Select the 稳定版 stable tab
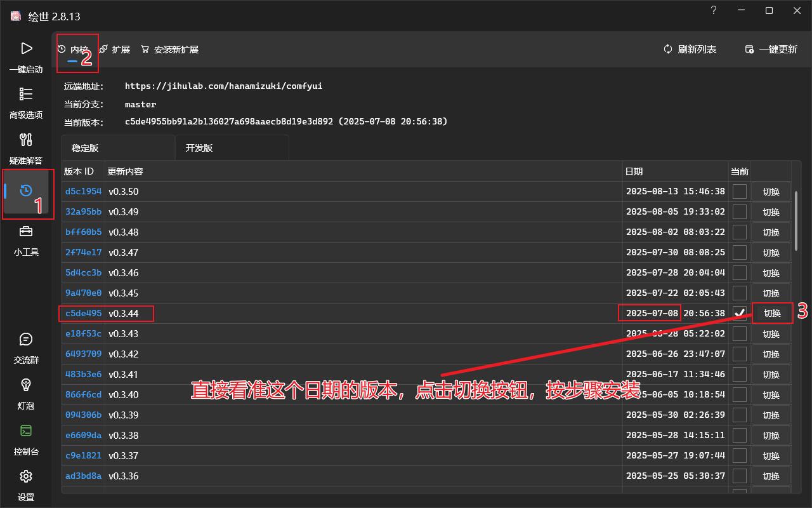 point(118,148)
